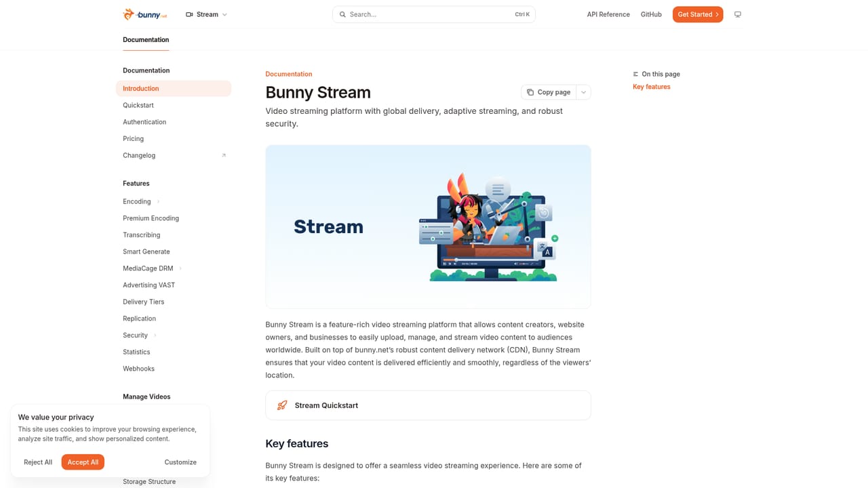
Task: Click the bunny.net logo
Action: (x=144, y=14)
